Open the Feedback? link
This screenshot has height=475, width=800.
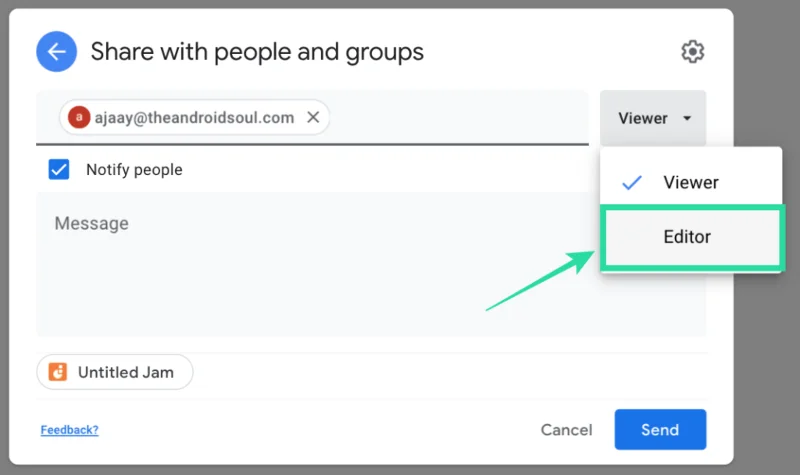[69, 430]
